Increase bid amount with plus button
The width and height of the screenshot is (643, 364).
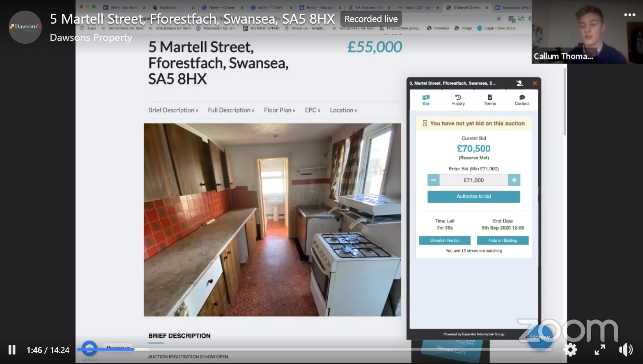pyautogui.click(x=514, y=180)
